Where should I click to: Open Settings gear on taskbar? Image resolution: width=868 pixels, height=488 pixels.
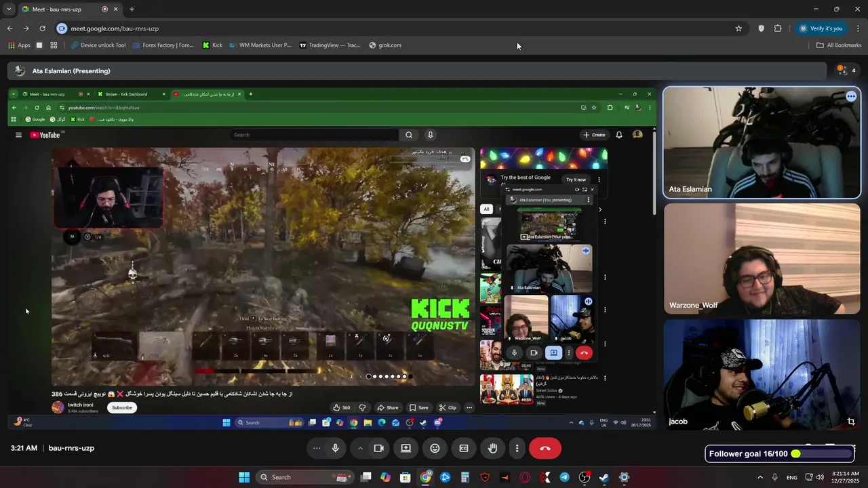(624, 477)
